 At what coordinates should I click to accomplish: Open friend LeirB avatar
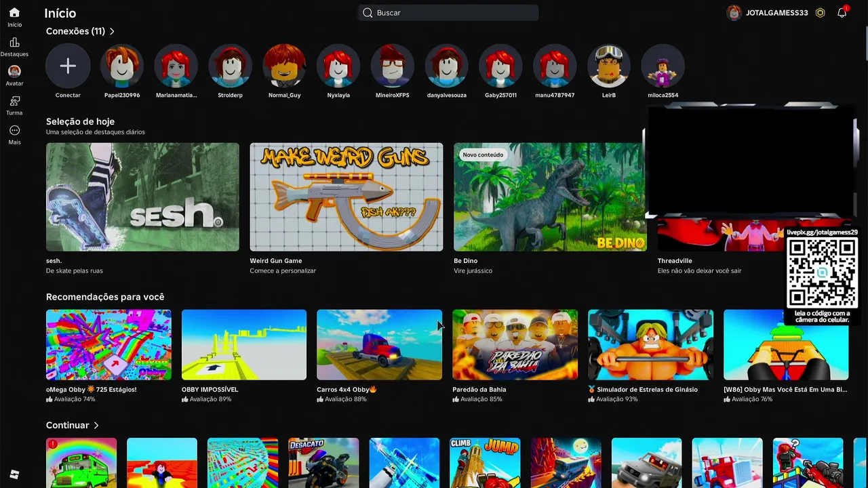coord(609,66)
